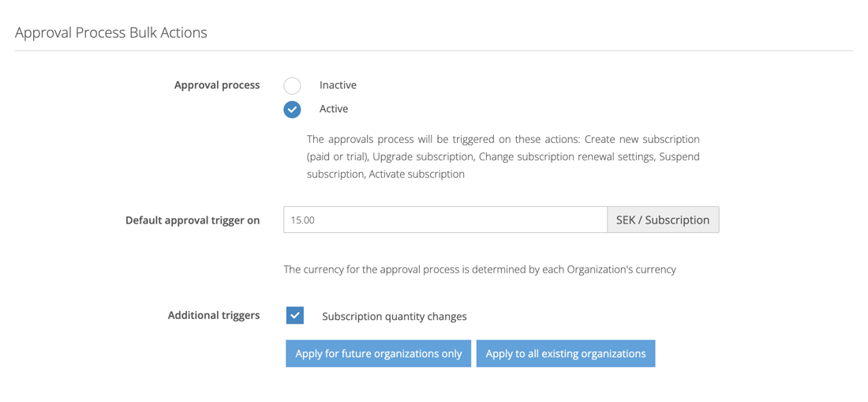Click Apply to all existing organizations

[566, 353]
